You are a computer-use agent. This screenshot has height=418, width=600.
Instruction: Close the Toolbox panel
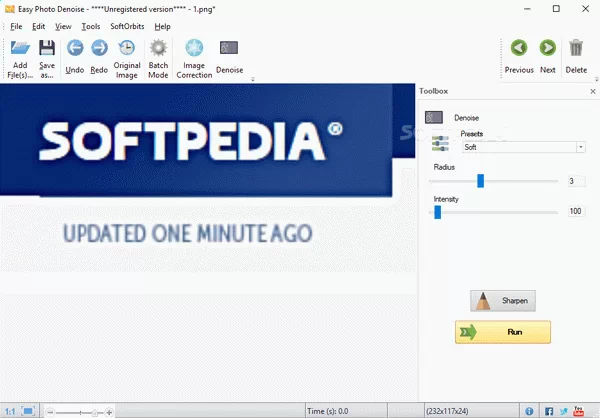(x=593, y=91)
